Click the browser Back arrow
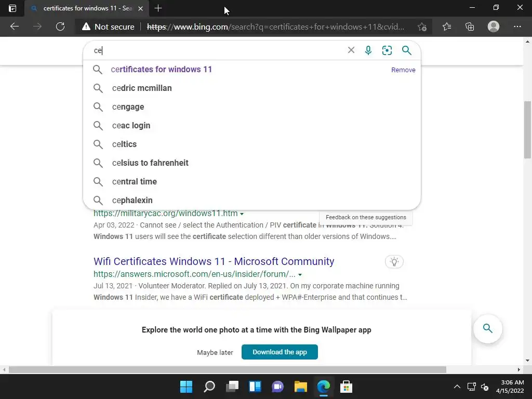The width and height of the screenshot is (532, 399). click(15, 26)
